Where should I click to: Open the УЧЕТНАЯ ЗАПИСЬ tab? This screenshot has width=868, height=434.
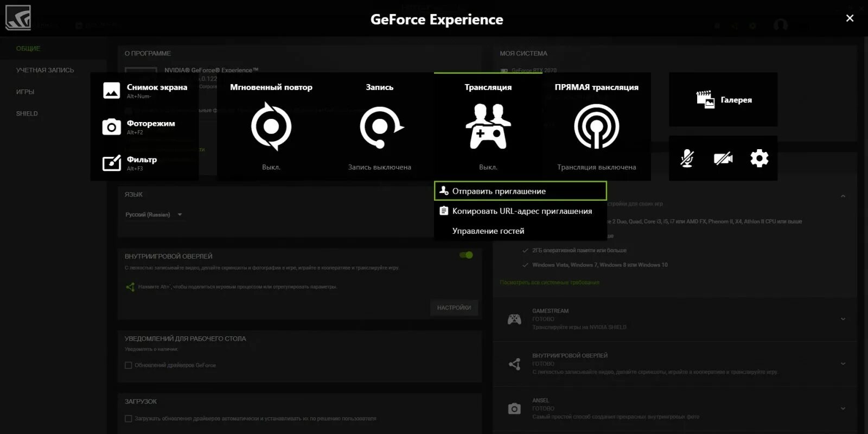[45, 70]
